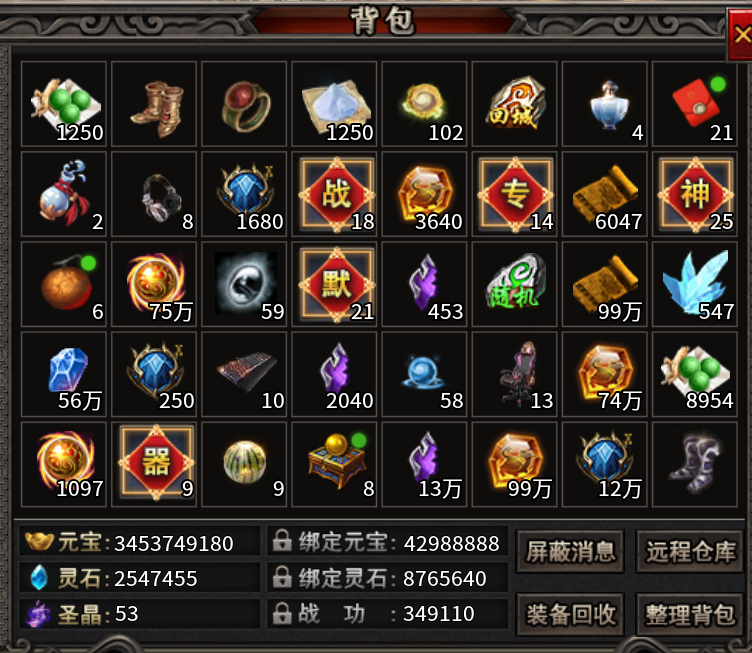Click the blue crystal cluster with count 547
Image resolution: width=752 pixels, height=653 pixels.
(695, 284)
